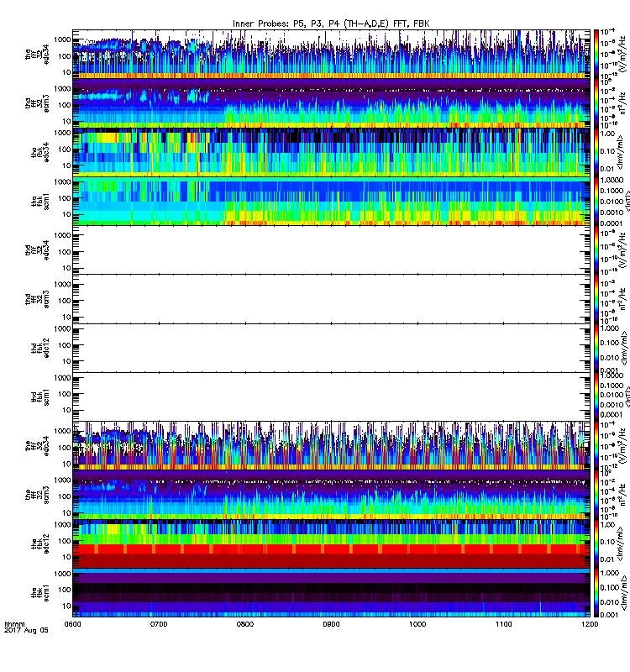Click the color bar of thd fbk scm1 panel
The width and height of the screenshot is (630, 672).
[596, 396]
